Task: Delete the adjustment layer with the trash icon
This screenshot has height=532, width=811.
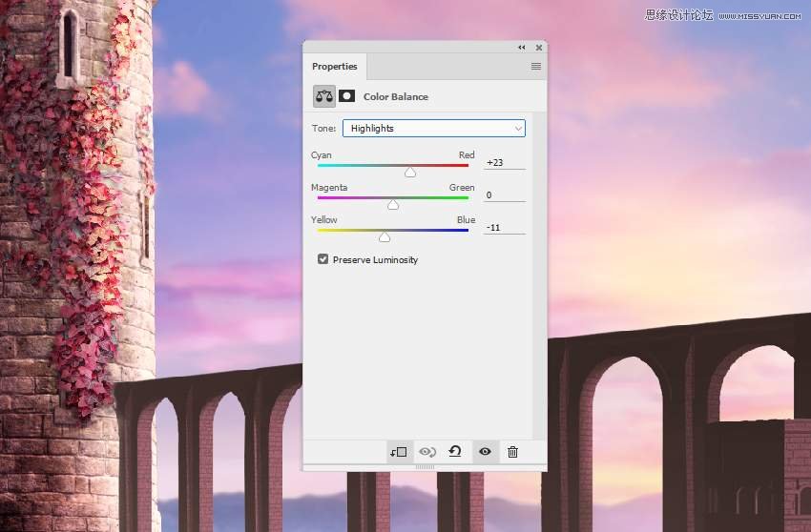Action: [512, 452]
